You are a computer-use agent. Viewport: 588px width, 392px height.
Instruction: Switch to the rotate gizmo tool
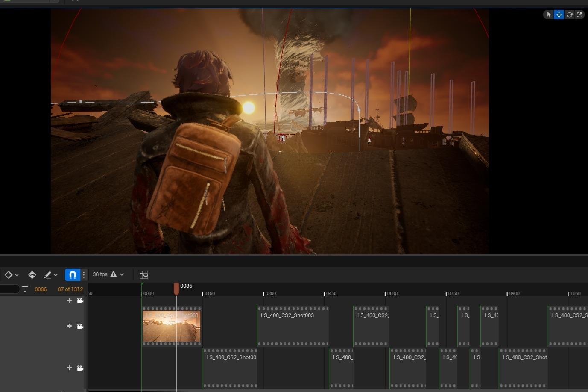pyautogui.click(x=569, y=15)
